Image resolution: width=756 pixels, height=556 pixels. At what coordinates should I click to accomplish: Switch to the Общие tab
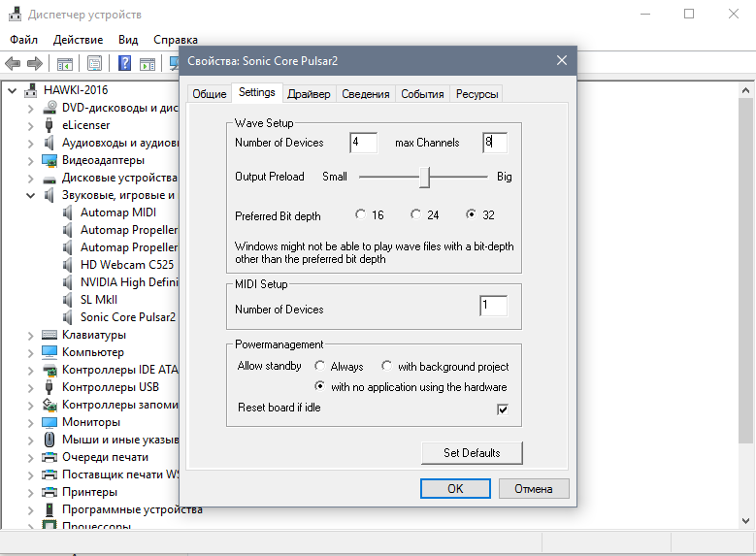(210, 94)
